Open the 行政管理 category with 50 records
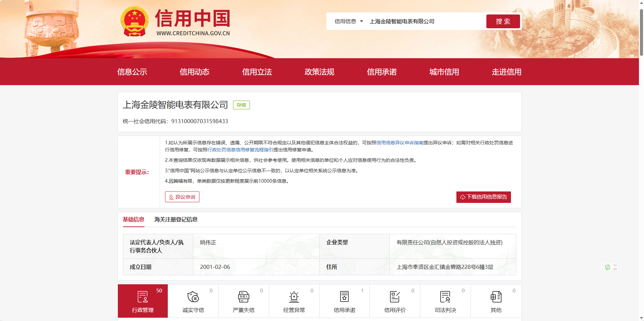644x321 pixels. [143, 301]
